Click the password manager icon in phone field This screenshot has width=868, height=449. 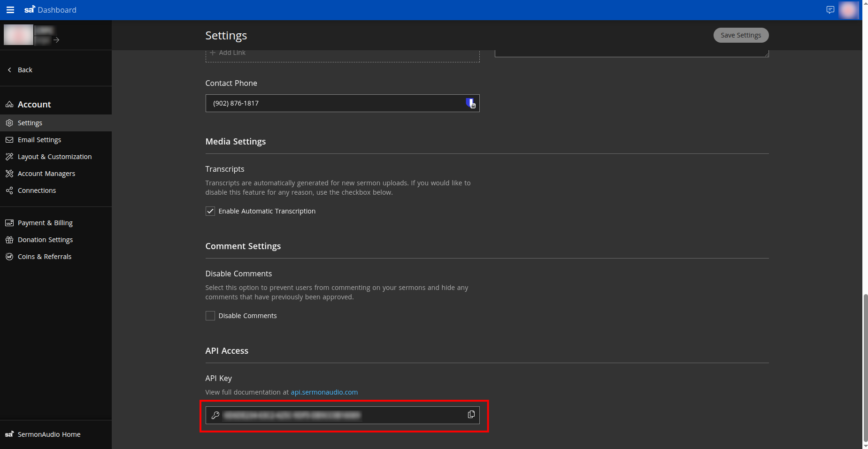(470, 103)
